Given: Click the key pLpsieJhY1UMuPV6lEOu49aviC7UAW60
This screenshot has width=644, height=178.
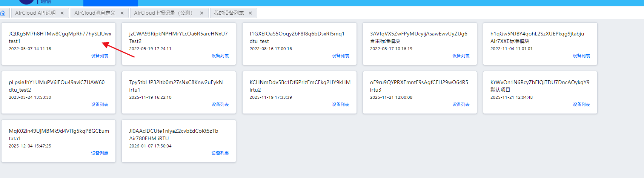Looking at the screenshot, I should [x=57, y=82].
